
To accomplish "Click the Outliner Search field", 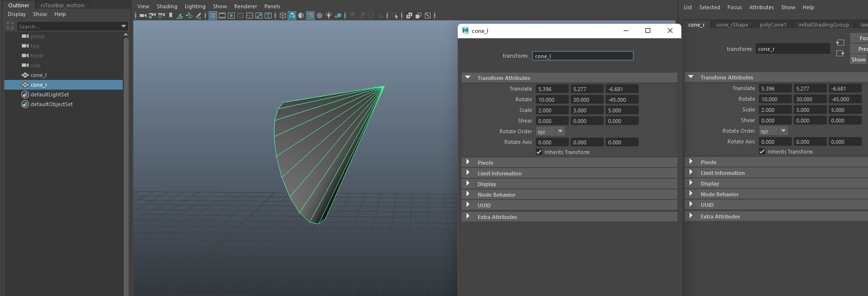I will pyautogui.click(x=68, y=26).
